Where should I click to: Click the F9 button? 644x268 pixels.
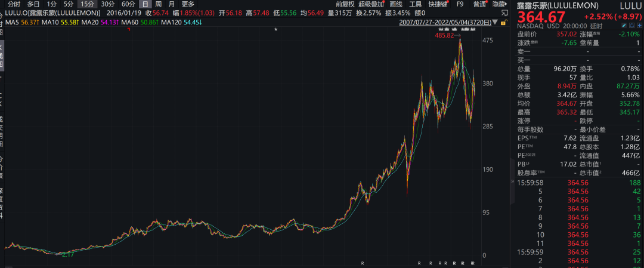[460, 4]
